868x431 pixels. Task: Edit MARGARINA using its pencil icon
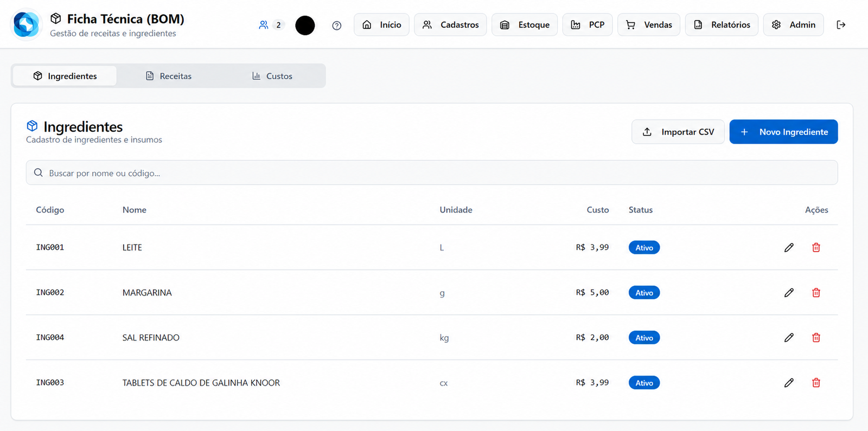point(789,293)
